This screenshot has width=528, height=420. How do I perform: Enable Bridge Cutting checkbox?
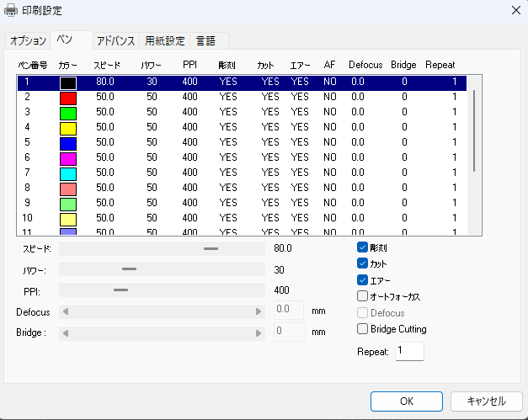point(363,329)
